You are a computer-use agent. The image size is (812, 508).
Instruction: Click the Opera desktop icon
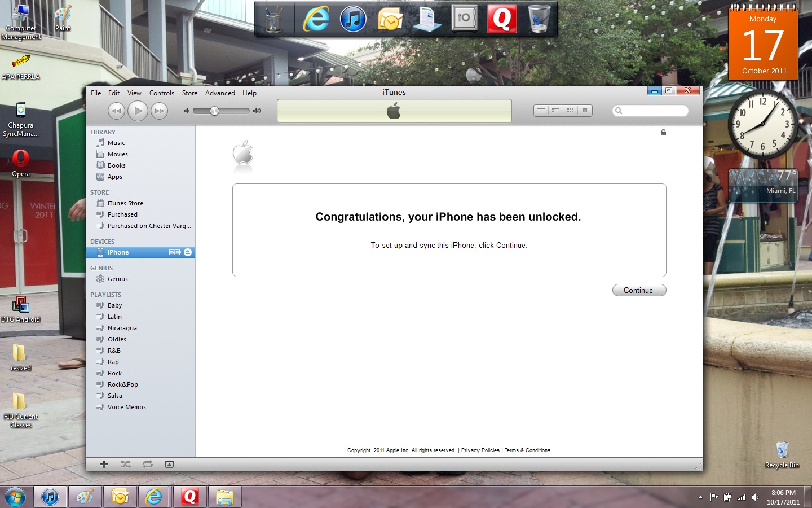[21, 164]
